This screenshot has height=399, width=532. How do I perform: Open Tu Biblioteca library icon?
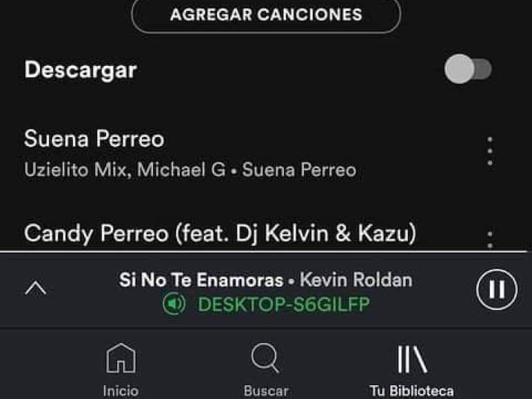(x=411, y=359)
